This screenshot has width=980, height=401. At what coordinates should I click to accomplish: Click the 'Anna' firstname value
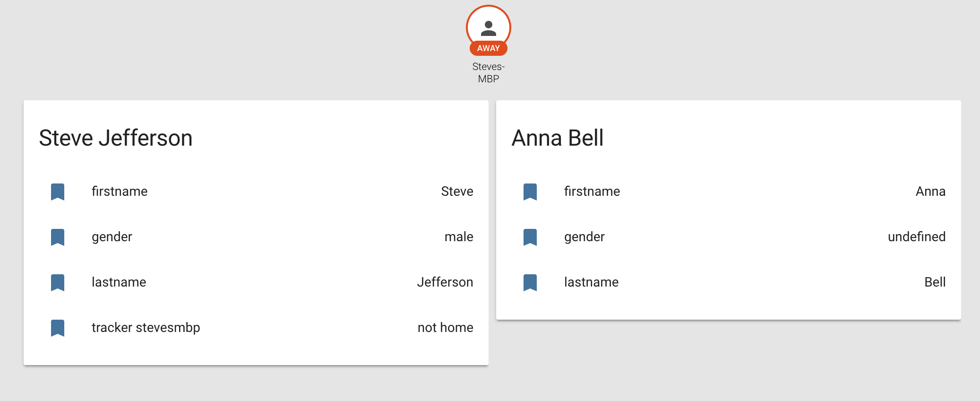pos(930,191)
